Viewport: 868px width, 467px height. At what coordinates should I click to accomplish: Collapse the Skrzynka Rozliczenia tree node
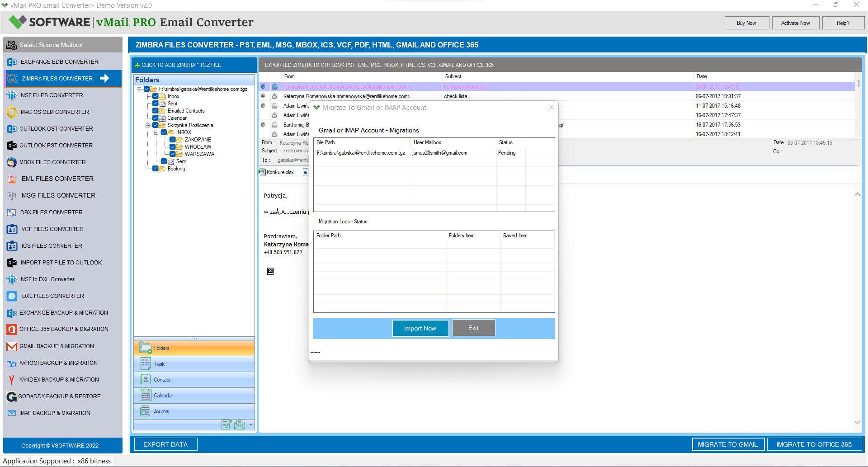[x=148, y=125]
